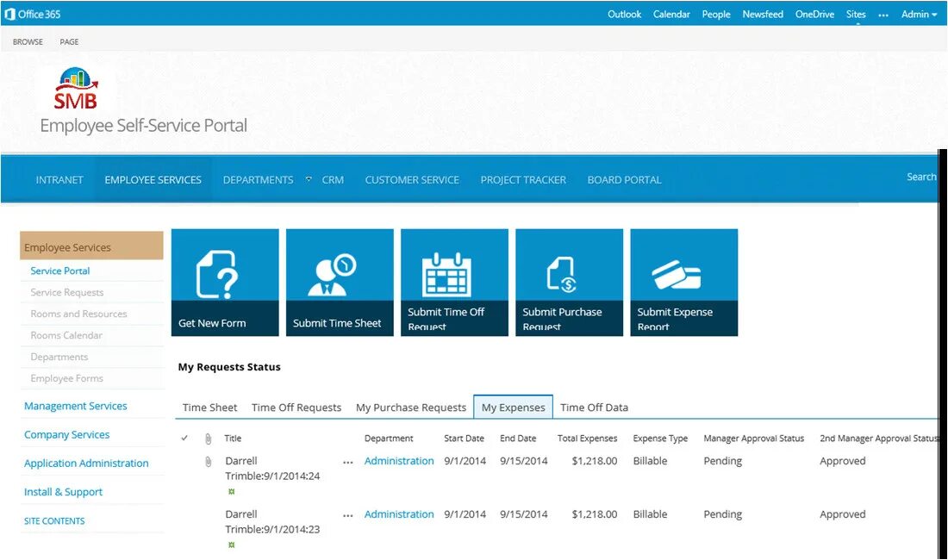Viewport: 948px width, 560px height.
Task: Open the BROWSE ribbon tab
Action: 28,41
